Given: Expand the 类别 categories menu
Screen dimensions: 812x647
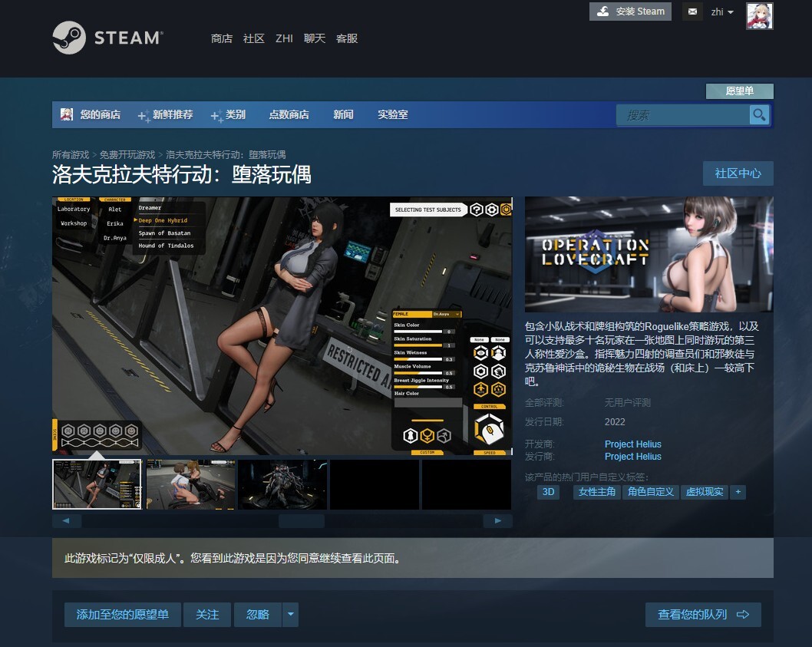Looking at the screenshot, I should pyautogui.click(x=229, y=114).
